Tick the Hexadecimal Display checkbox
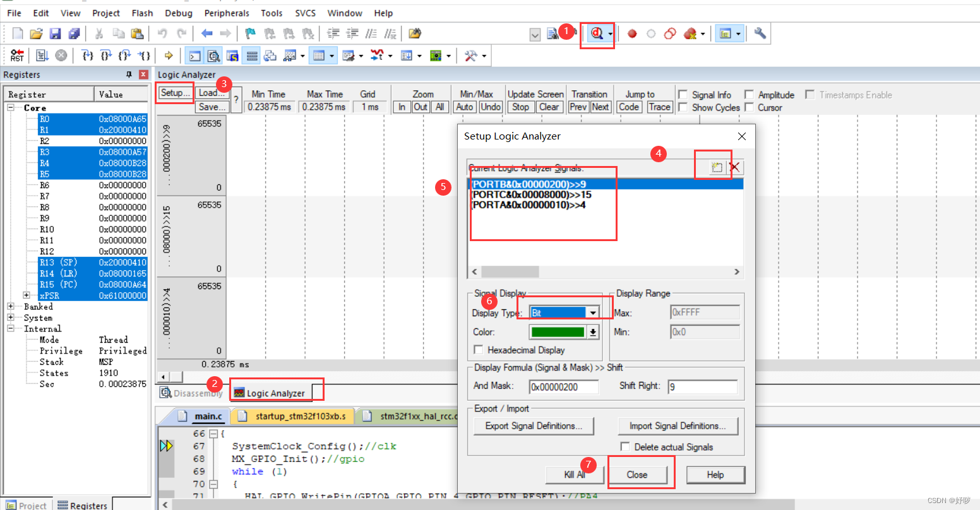The width and height of the screenshot is (980, 510). point(479,350)
